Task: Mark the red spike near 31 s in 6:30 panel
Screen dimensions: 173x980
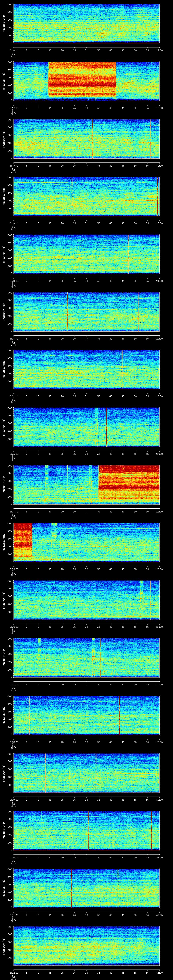Action: point(88,830)
